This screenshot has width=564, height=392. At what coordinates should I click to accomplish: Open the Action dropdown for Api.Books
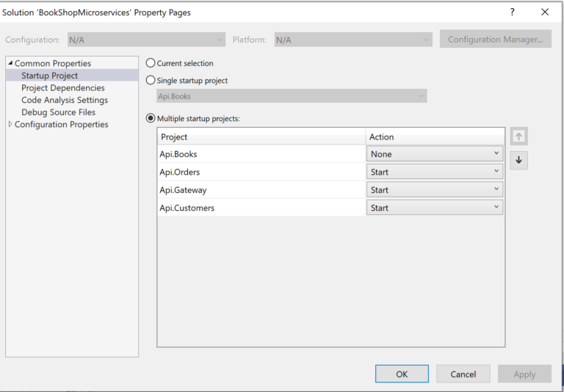435,154
